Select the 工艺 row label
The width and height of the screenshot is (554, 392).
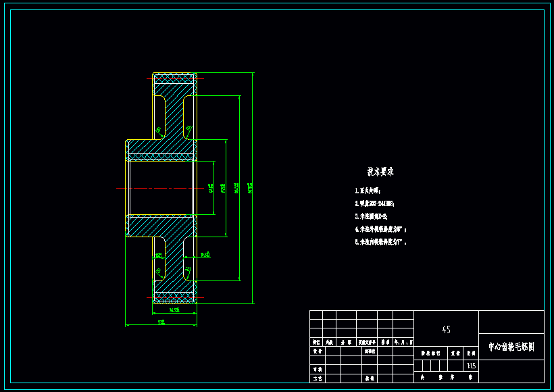318,378
